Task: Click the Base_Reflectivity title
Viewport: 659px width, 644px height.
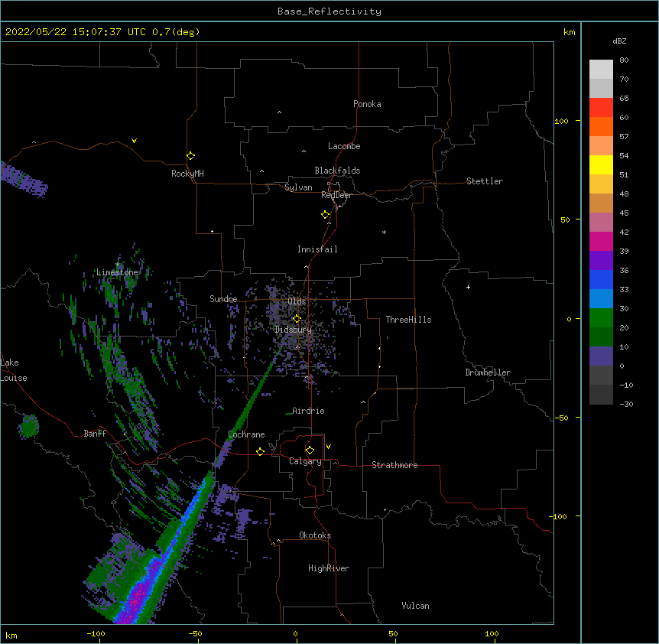Action: pos(329,11)
